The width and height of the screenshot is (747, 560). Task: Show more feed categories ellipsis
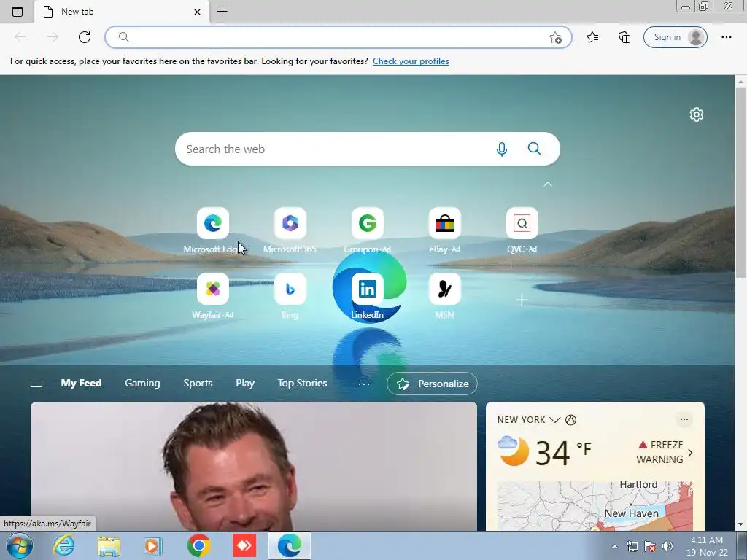[364, 384]
